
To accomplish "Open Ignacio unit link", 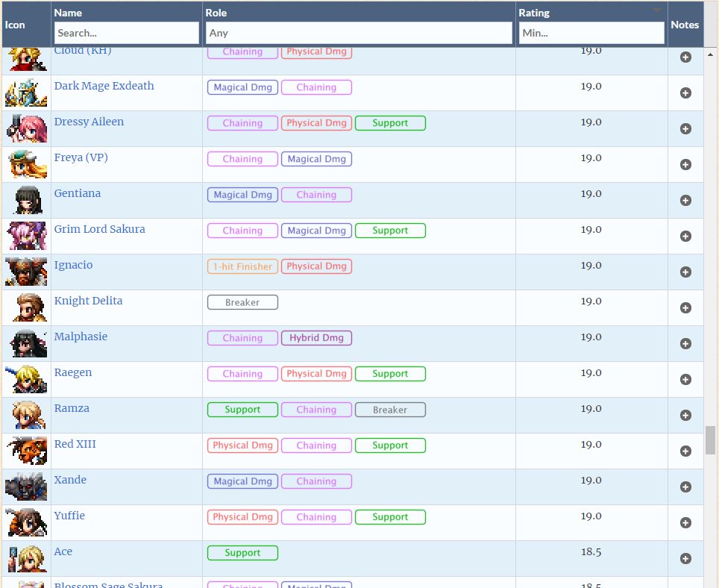I will (73, 265).
